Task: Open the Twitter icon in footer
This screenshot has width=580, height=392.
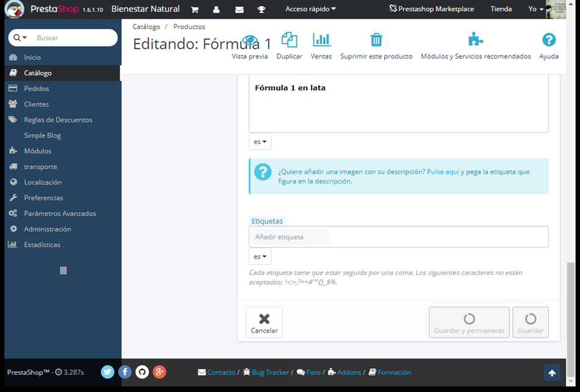Action: coord(107,372)
